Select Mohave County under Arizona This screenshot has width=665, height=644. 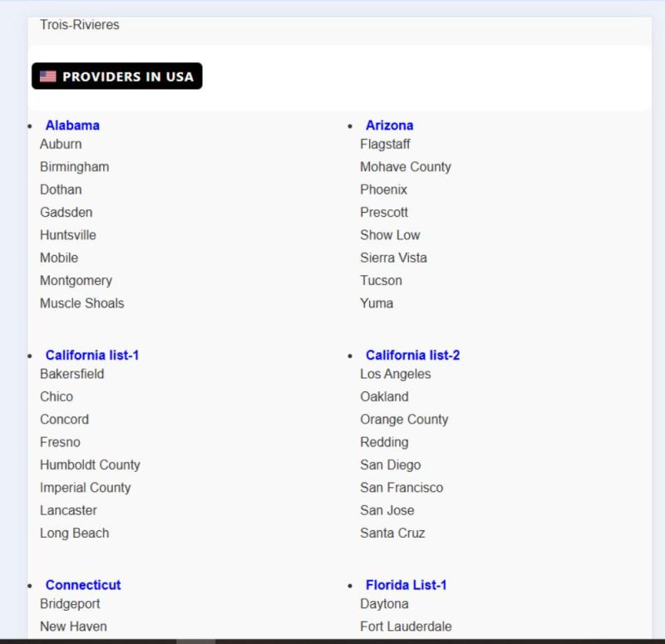(x=405, y=167)
